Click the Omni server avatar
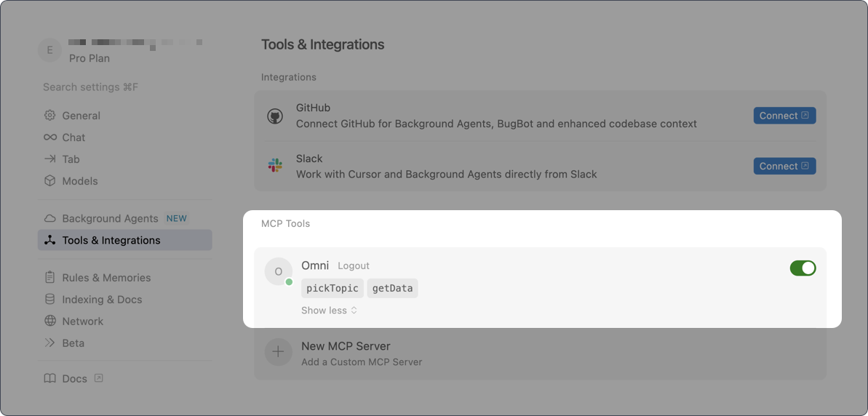868x416 pixels. [x=278, y=271]
